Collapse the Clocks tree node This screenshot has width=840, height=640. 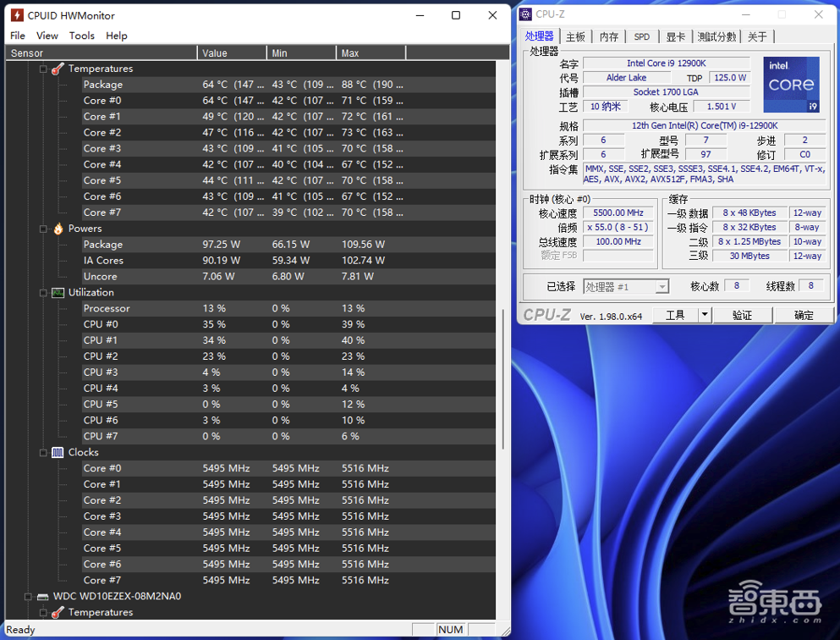[43, 453]
